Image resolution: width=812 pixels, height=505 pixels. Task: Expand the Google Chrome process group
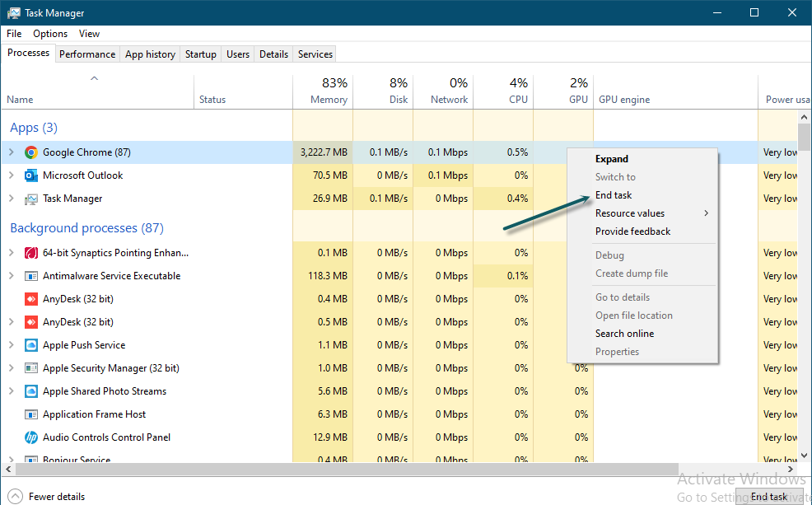12,152
